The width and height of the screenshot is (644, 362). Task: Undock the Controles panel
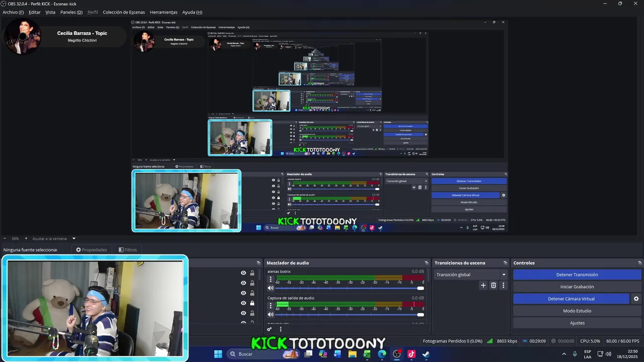(639, 263)
